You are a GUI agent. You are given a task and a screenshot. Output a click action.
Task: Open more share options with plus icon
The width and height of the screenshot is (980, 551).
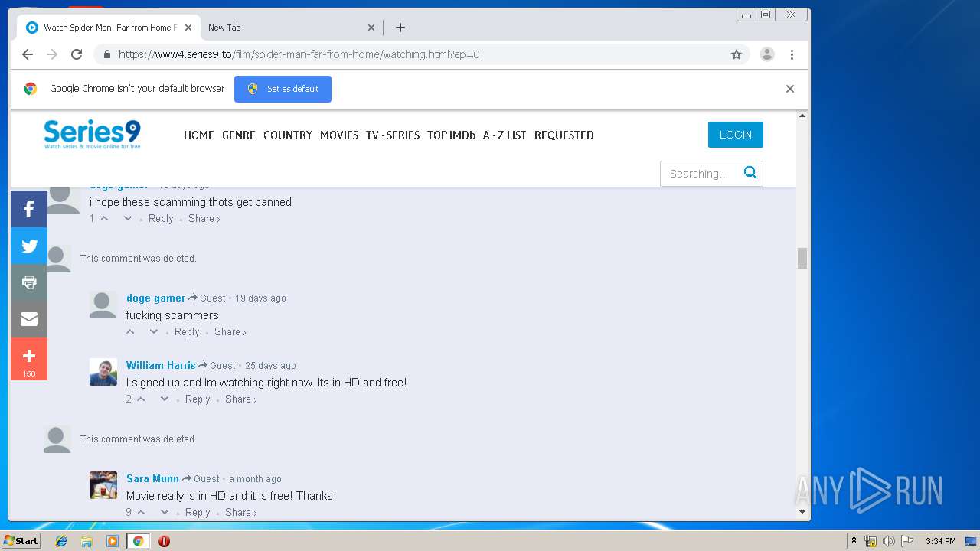pos(29,359)
